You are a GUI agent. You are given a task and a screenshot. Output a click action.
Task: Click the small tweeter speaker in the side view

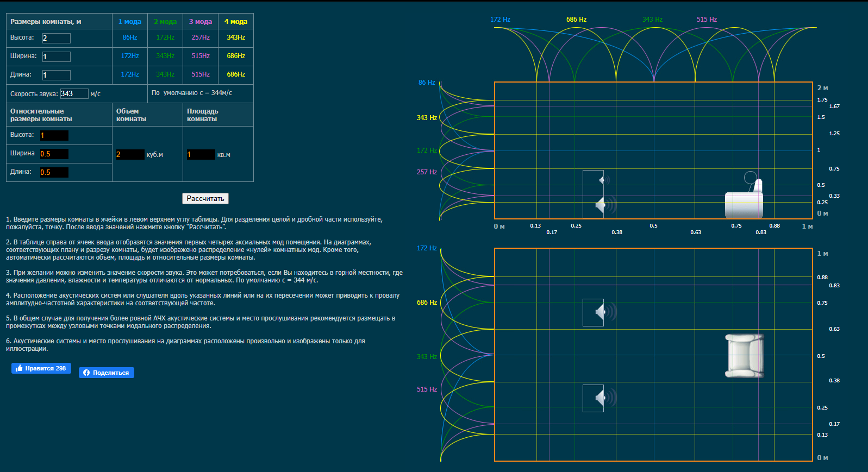[x=603, y=180]
